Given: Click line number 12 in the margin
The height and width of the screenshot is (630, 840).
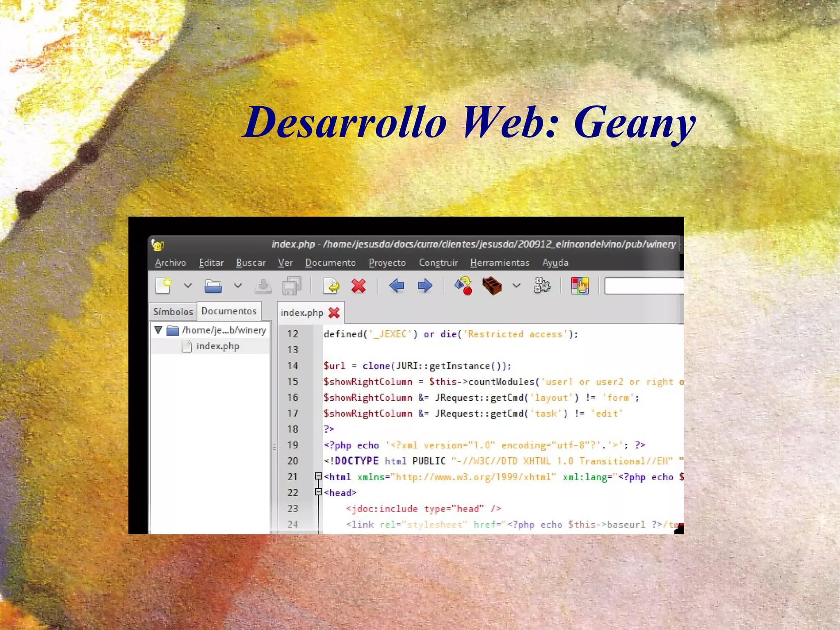Looking at the screenshot, I should 293,334.
